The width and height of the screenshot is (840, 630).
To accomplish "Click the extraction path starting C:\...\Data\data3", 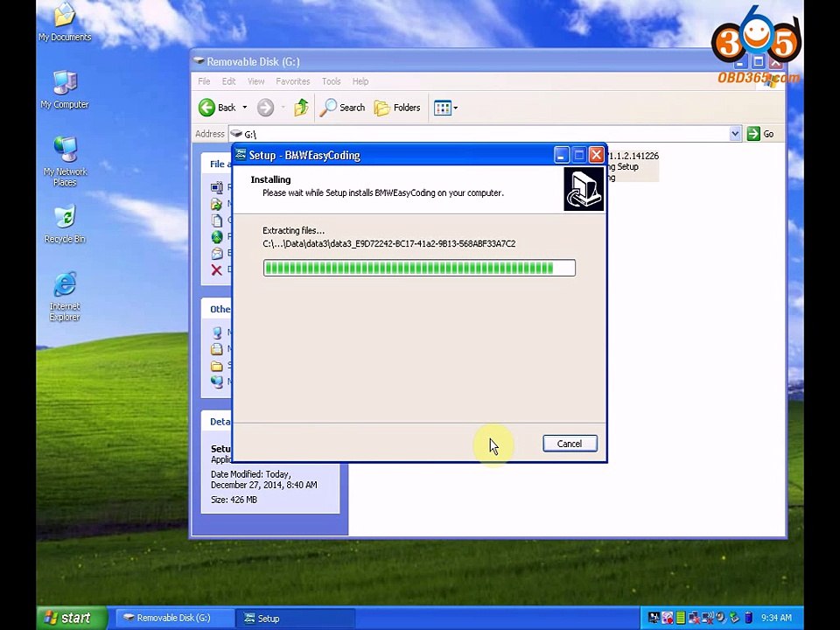I will point(388,244).
